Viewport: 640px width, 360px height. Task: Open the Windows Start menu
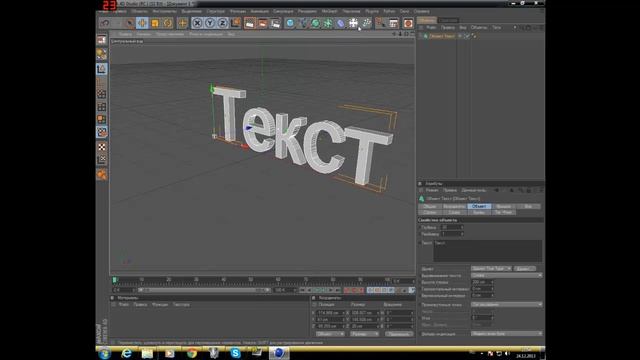pyautogui.click(x=104, y=353)
